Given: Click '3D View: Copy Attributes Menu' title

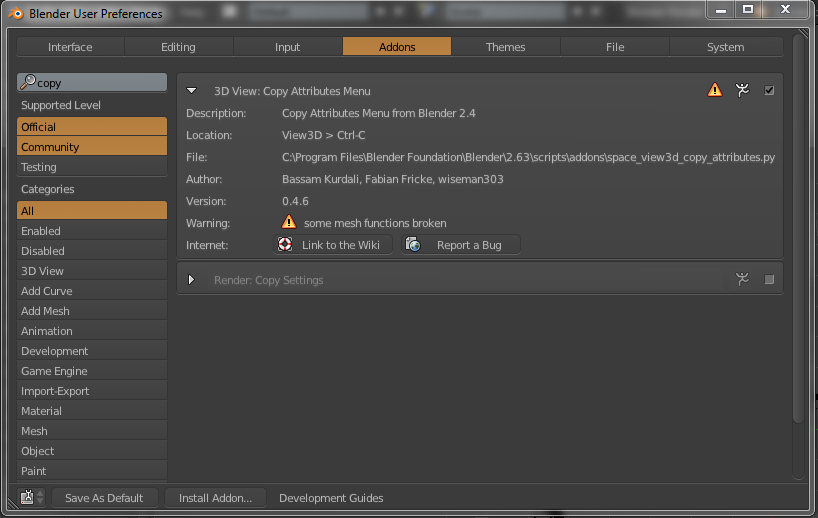Looking at the screenshot, I should tap(292, 91).
